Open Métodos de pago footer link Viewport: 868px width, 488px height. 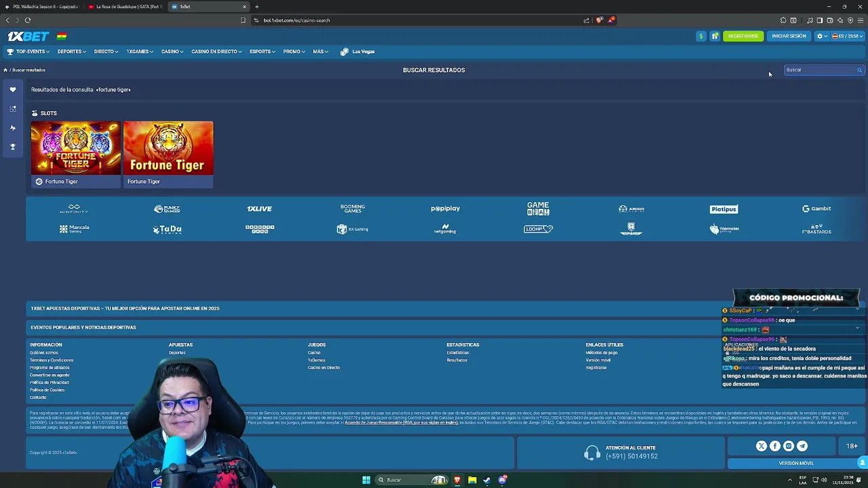click(601, 352)
